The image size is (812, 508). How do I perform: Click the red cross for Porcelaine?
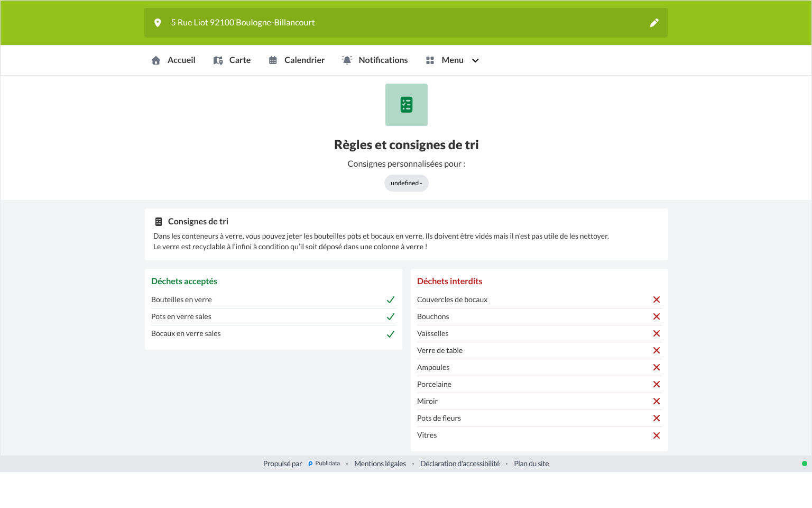pos(657,384)
